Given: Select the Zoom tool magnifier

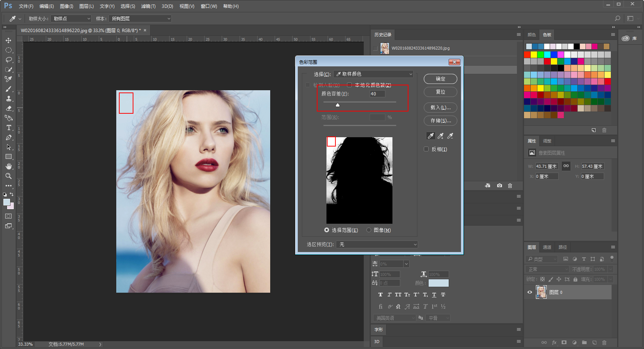Looking at the screenshot, I should pos(9,176).
